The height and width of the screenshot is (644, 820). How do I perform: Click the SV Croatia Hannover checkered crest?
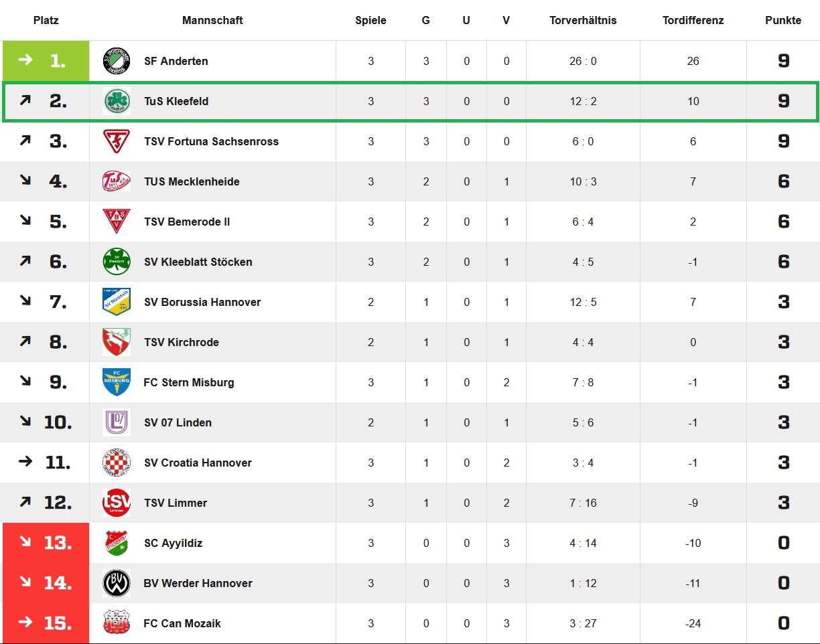[x=116, y=463]
